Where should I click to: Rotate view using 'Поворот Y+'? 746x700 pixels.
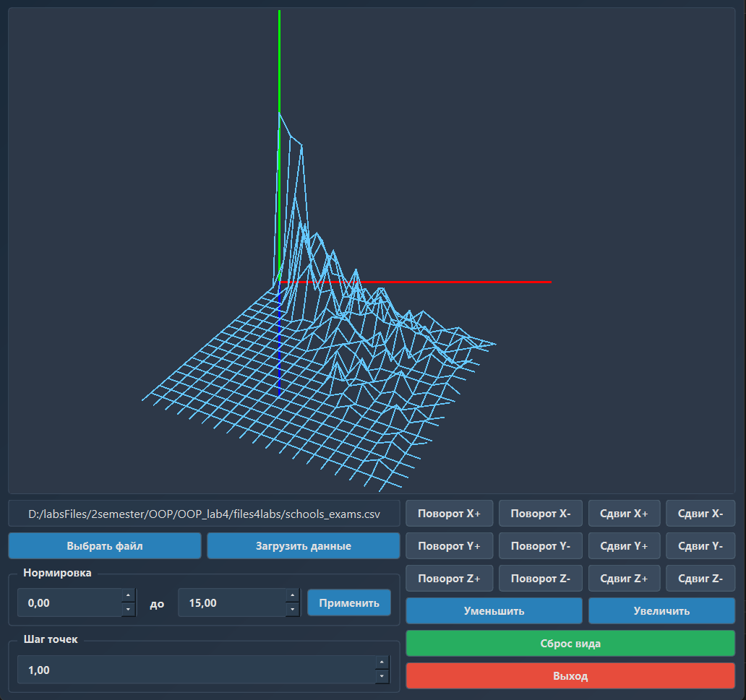pyautogui.click(x=449, y=545)
